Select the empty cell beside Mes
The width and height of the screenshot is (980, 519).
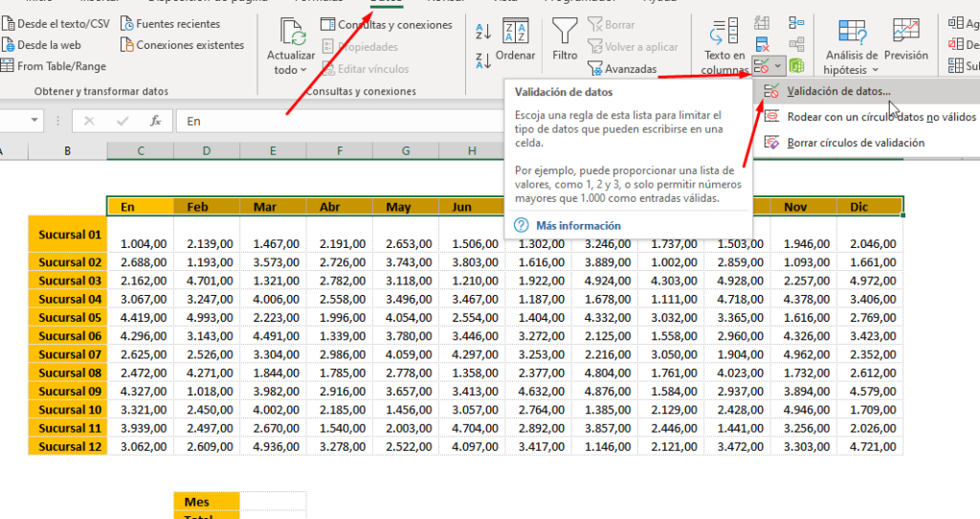(273, 502)
